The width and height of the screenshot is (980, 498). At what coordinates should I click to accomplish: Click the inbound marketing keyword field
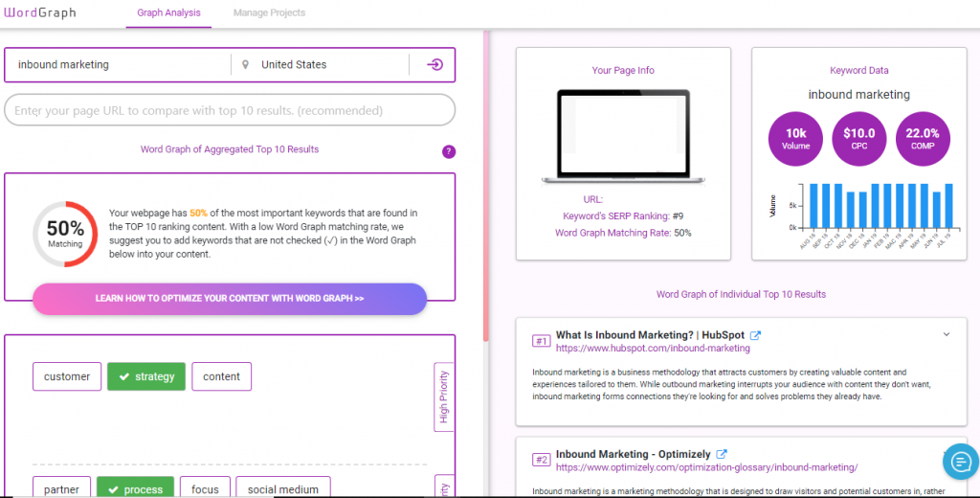tap(119, 64)
